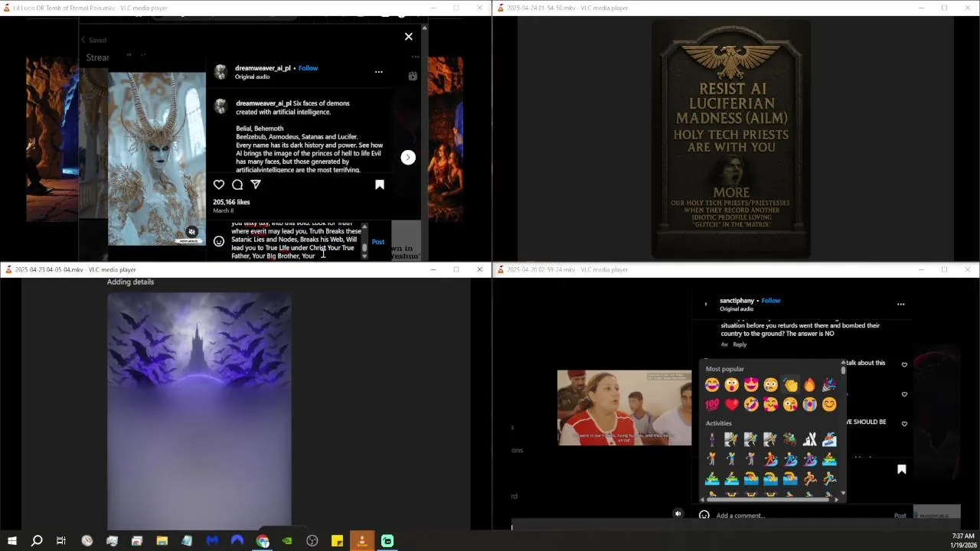This screenshot has height=551, width=980.
Task: Switch to Google Chrome on the taskbar
Action: point(263,541)
